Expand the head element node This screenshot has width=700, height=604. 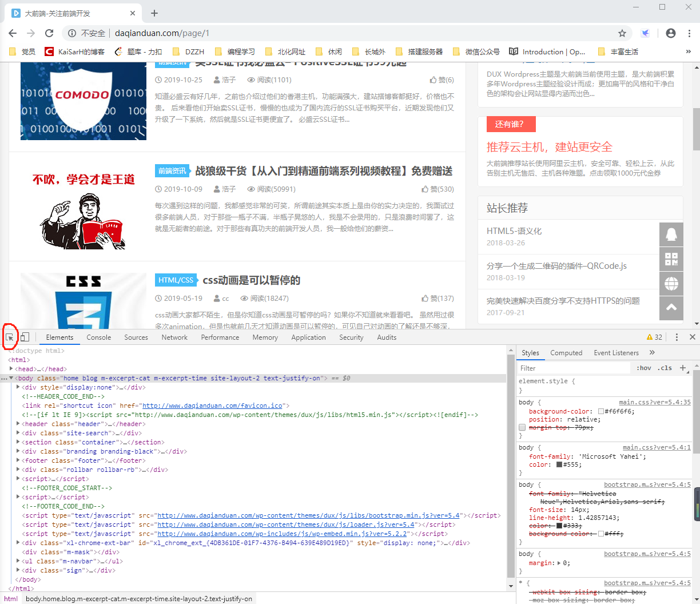click(x=11, y=369)
